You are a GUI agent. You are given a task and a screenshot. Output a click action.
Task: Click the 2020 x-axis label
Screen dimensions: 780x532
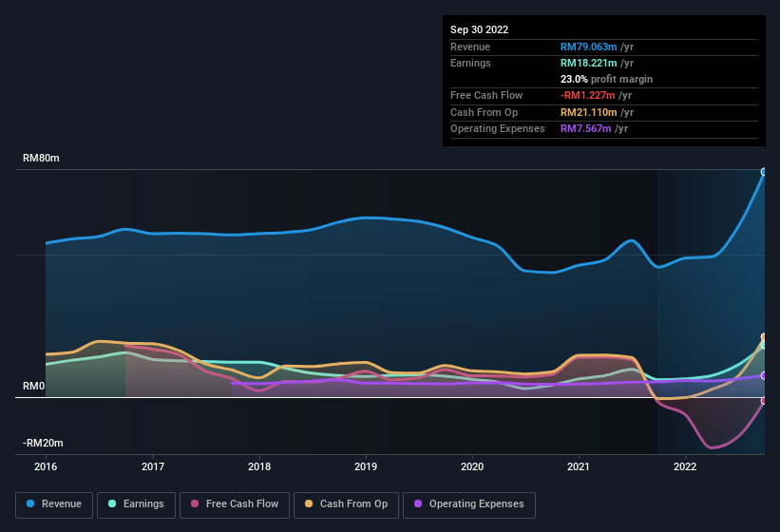point(472,466)
